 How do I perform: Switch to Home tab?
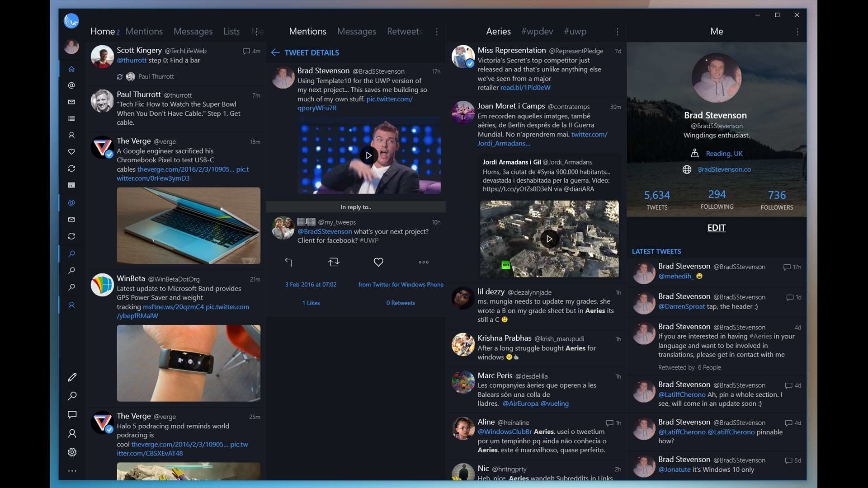click(x=103, y=31)
